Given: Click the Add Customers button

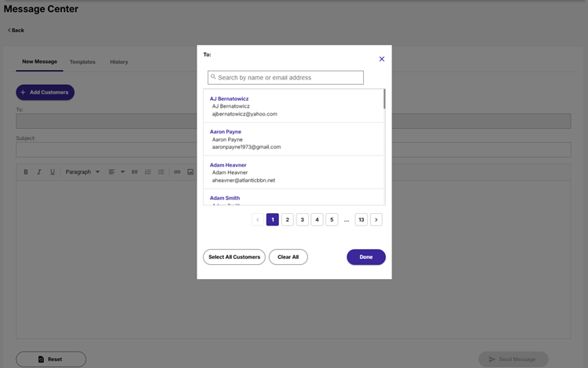Looking at the screenshot, I should pos(45,92).
